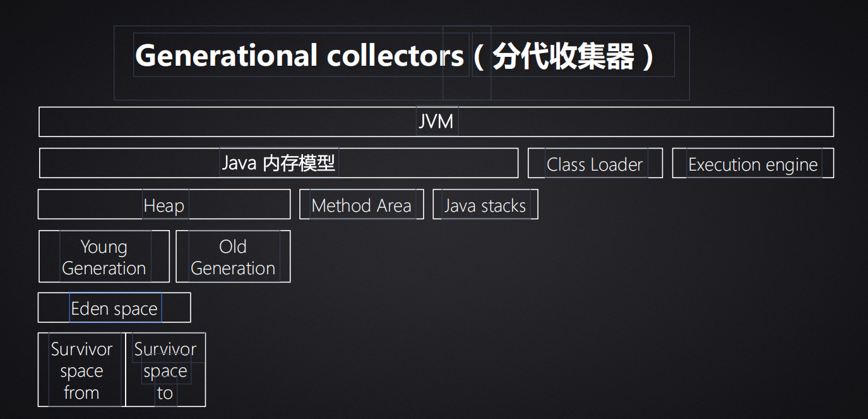The width and height of the screenshot is (868, 419).
Task: Click the 分代收集器 Chinese title text
Action: tap(562, 57)
